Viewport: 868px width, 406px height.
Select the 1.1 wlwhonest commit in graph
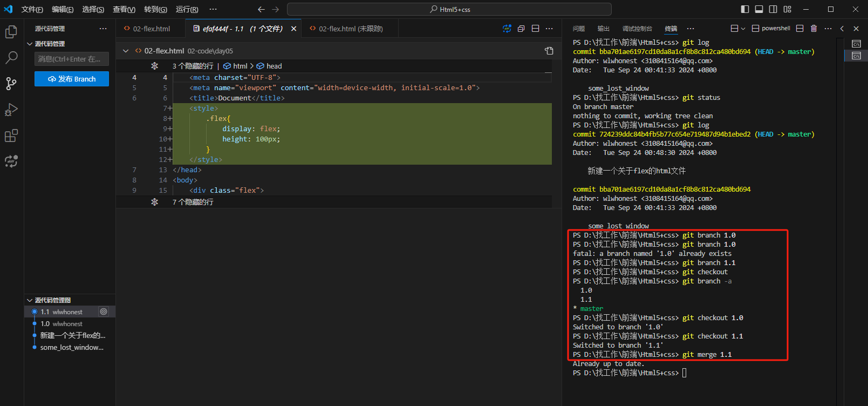[x=70, y=312]
